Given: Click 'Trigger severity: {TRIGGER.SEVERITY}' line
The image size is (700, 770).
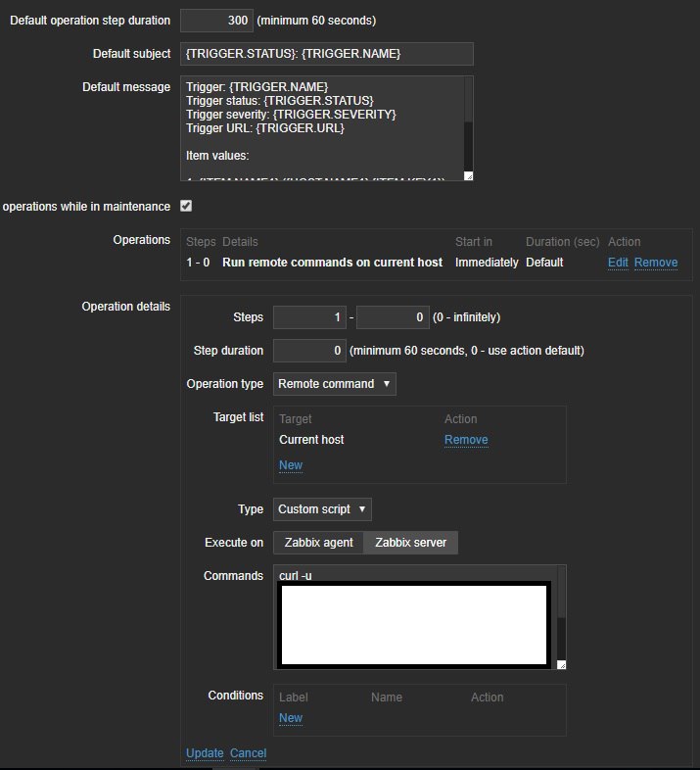Looking at the screenshot, I should [x=291, y=115].
